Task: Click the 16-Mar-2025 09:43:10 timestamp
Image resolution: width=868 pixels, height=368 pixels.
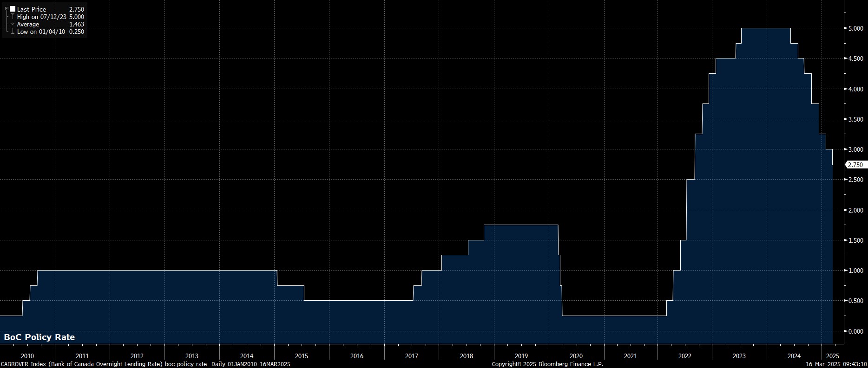Action: point(836,364)
